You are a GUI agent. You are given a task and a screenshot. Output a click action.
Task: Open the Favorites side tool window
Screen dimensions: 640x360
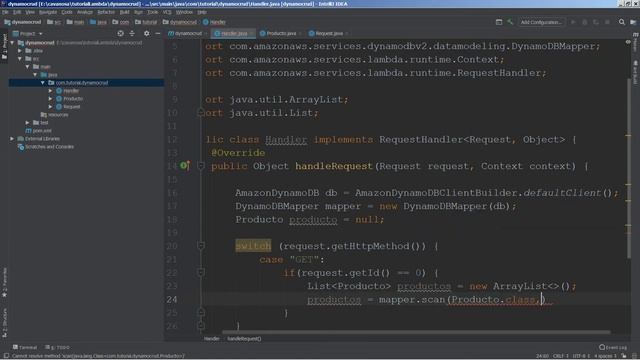point(4,282)
